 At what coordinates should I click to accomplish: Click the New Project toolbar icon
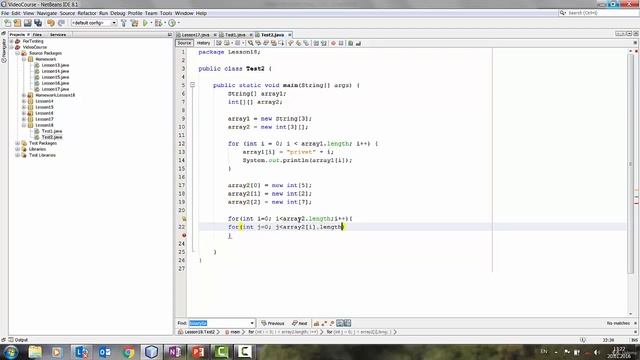pyautogui.click(x=18, y=23)
